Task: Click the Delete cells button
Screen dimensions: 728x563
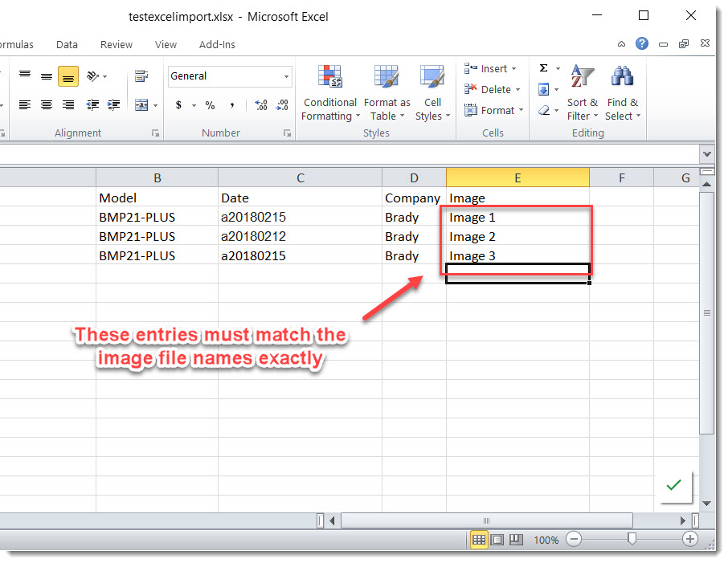Action: [x=493, y=90]
